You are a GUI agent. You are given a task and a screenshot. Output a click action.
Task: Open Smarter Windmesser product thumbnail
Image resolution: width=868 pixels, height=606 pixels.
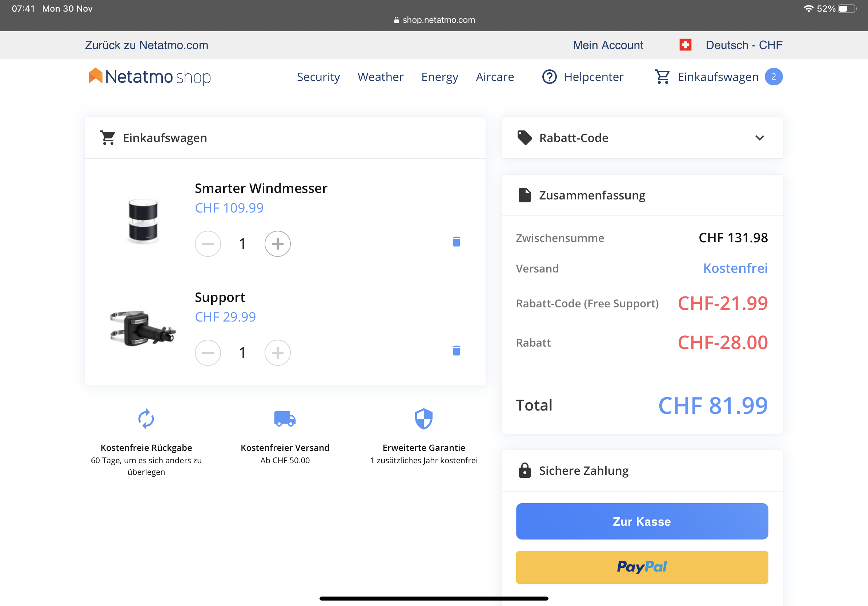(x=143, y=221)
